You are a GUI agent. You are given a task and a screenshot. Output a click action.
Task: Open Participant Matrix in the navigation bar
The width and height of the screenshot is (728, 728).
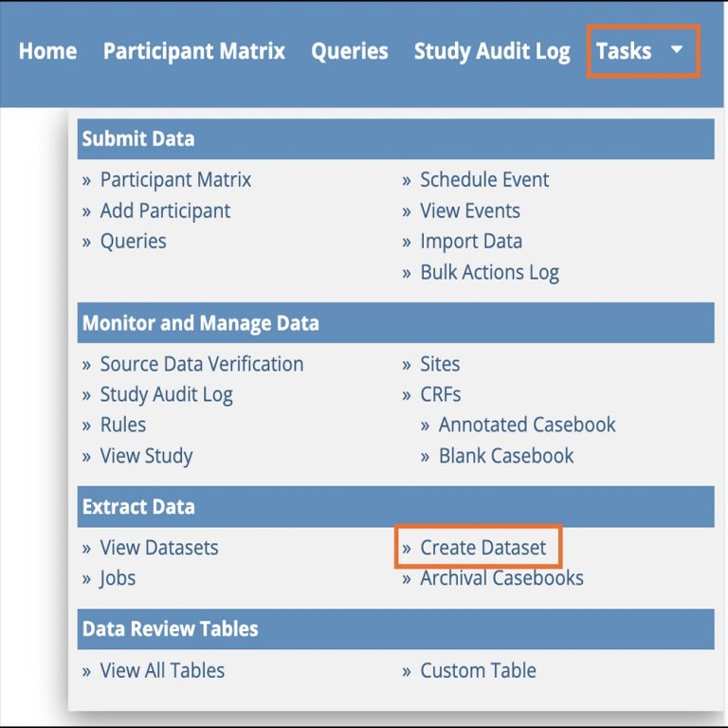point(193,51)
